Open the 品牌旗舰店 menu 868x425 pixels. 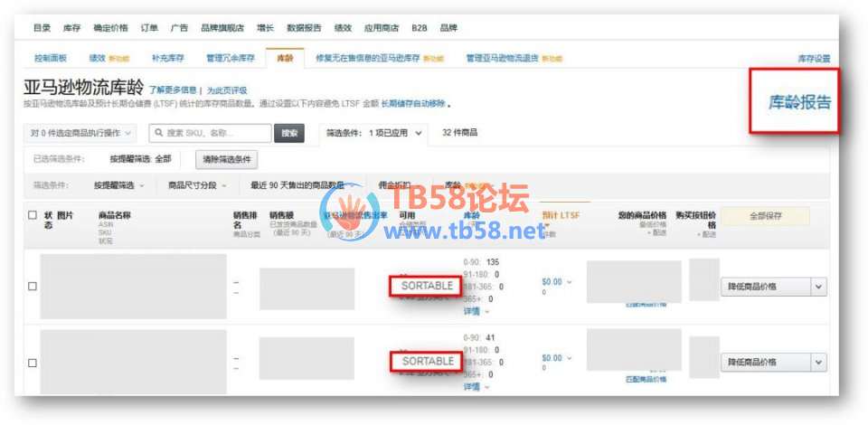pos(222,28)
